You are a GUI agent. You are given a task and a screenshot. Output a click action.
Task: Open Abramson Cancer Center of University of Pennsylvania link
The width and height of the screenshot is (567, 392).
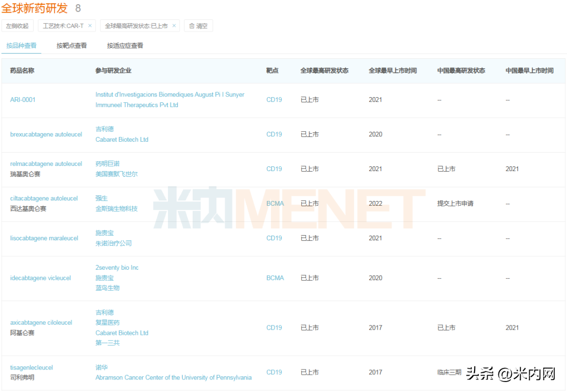click(x=174, y=377)
